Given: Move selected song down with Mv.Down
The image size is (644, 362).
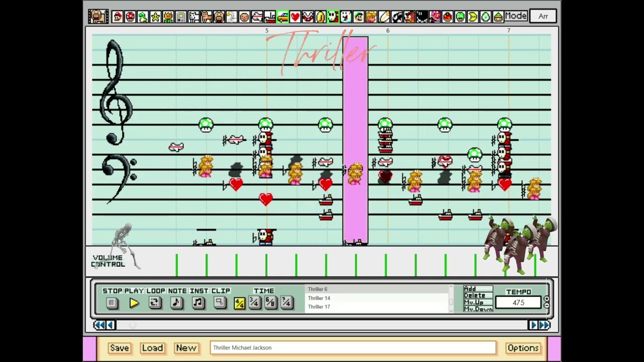Looking at the screenshot, I should point(478,309).
